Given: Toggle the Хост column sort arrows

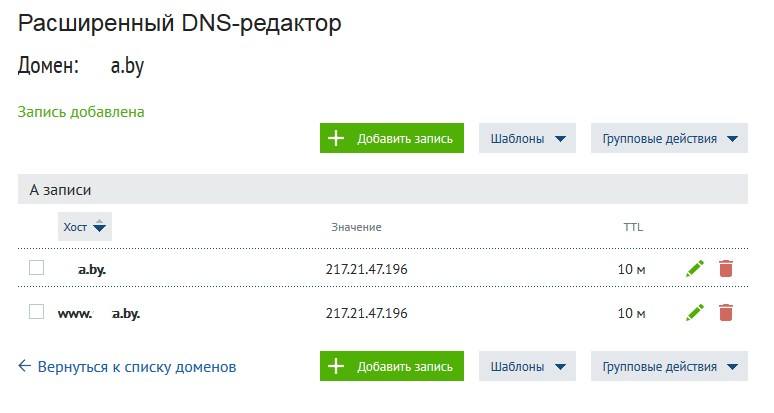Looking at the screenshot, I should 100,226.
